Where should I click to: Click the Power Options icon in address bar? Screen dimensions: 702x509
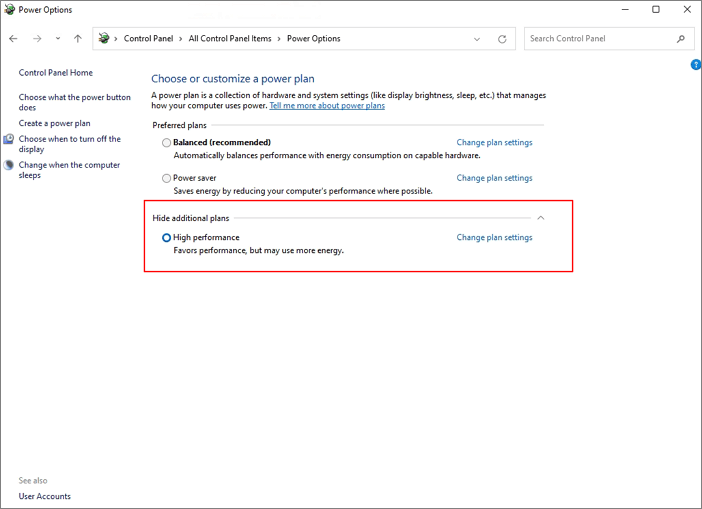point(104,39)
